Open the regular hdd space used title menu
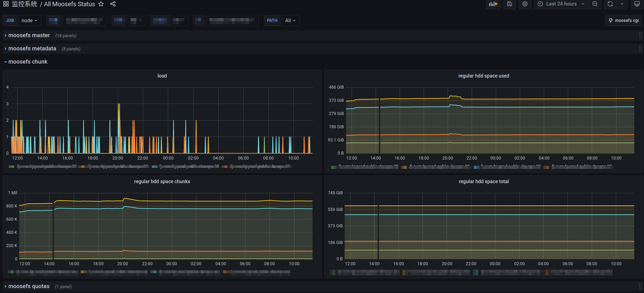644x293 pixels. point(483,76)
